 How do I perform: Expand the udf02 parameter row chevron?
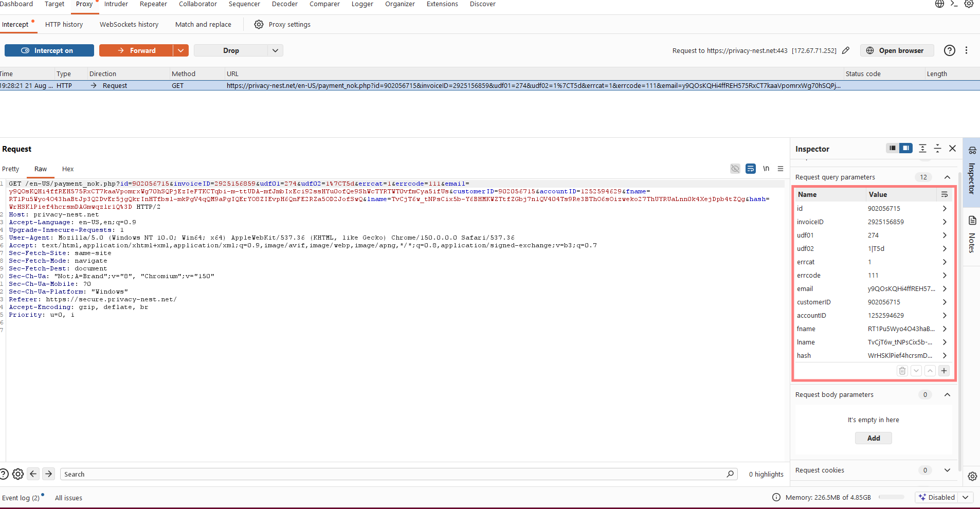945,248
